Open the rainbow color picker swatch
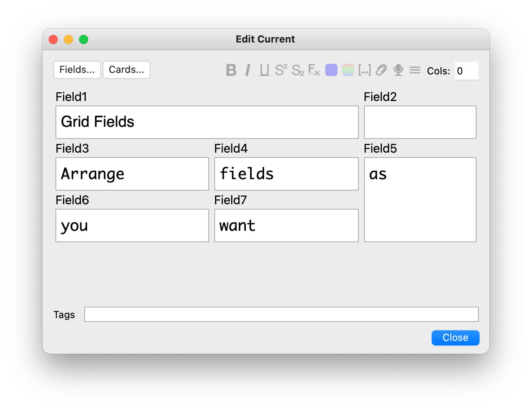 pos(348,70)
